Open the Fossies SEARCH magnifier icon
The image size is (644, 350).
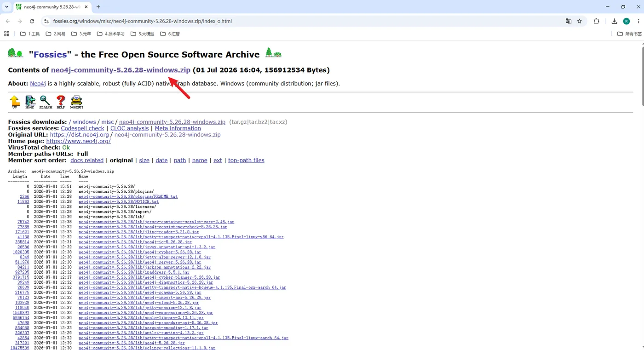[x=46, y=102]
